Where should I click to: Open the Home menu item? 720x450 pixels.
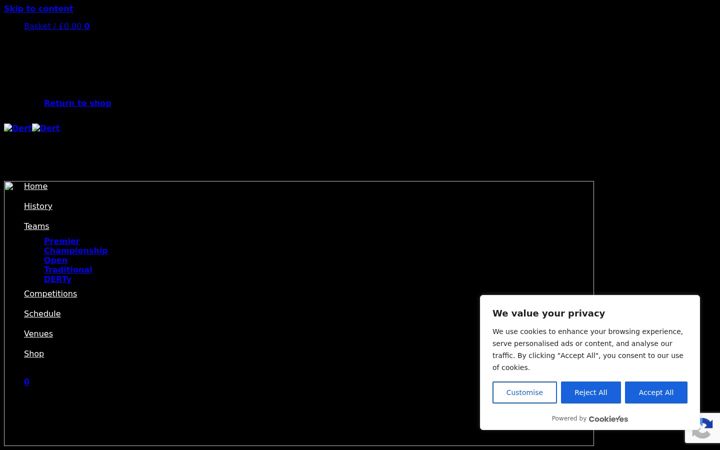coord(36,186)
